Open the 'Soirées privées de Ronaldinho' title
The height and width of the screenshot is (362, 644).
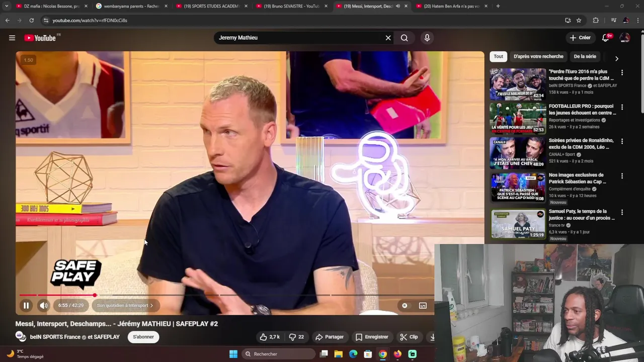(x=581, y=144)
